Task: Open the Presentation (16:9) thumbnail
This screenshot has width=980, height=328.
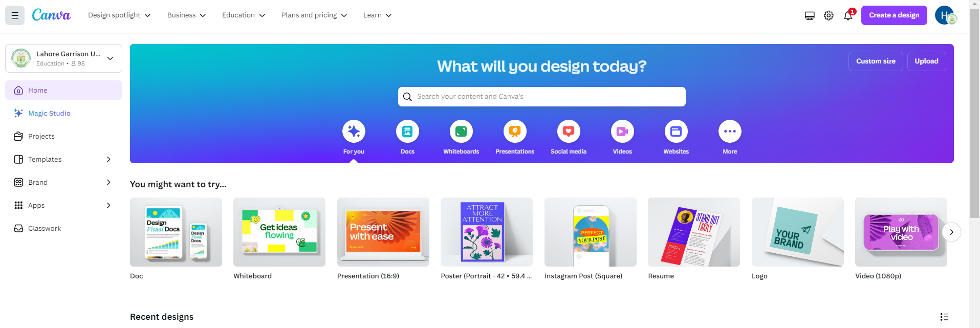Action: tap(383, 232)
